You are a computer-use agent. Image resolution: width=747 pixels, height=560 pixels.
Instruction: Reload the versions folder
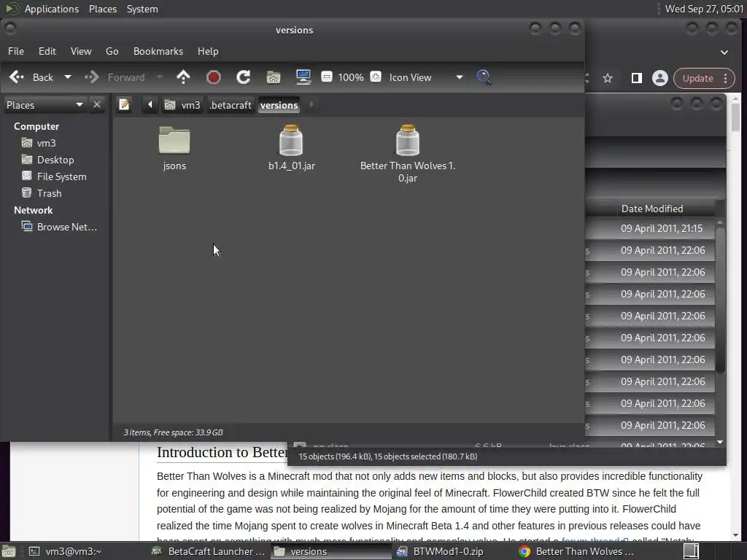(x=244, y=77)
